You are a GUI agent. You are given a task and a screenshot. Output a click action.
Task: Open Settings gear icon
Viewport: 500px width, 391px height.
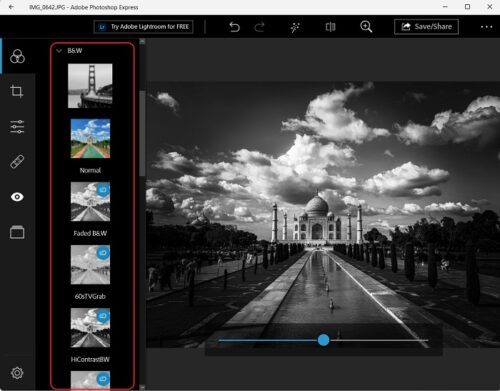(17, 373)
